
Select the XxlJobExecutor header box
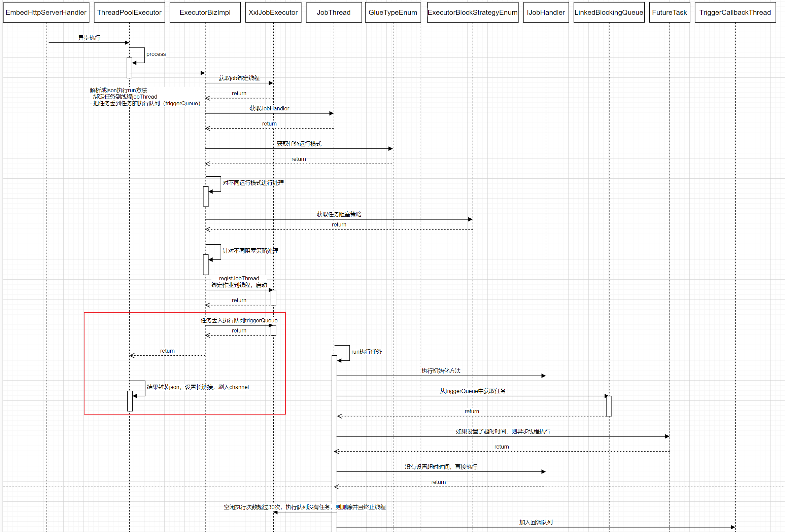tap(273, 12)
